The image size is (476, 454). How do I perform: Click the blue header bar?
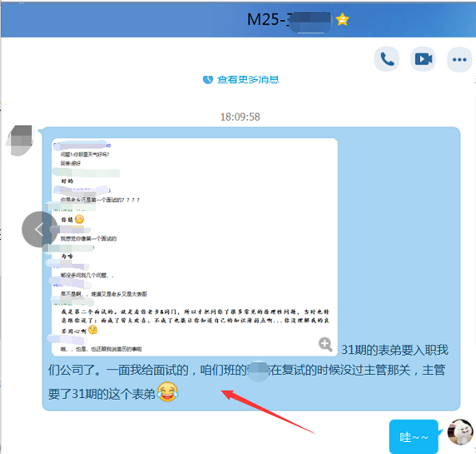point(238,19)
